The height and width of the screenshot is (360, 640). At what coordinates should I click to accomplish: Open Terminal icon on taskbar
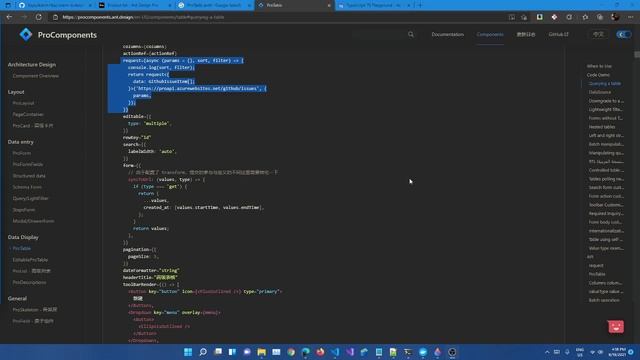408,352
